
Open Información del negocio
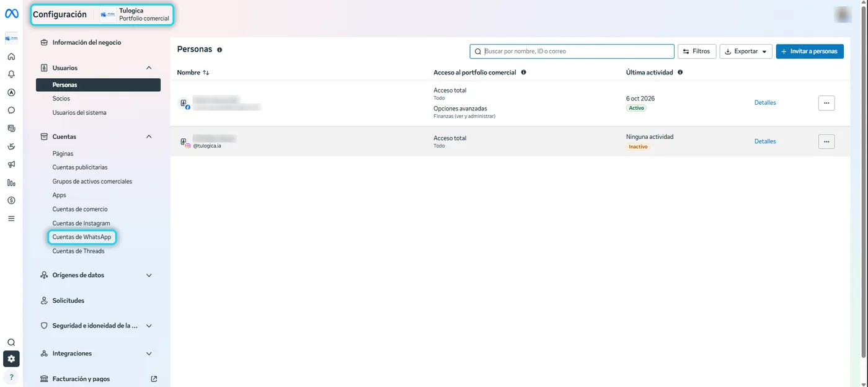[87, 43]
